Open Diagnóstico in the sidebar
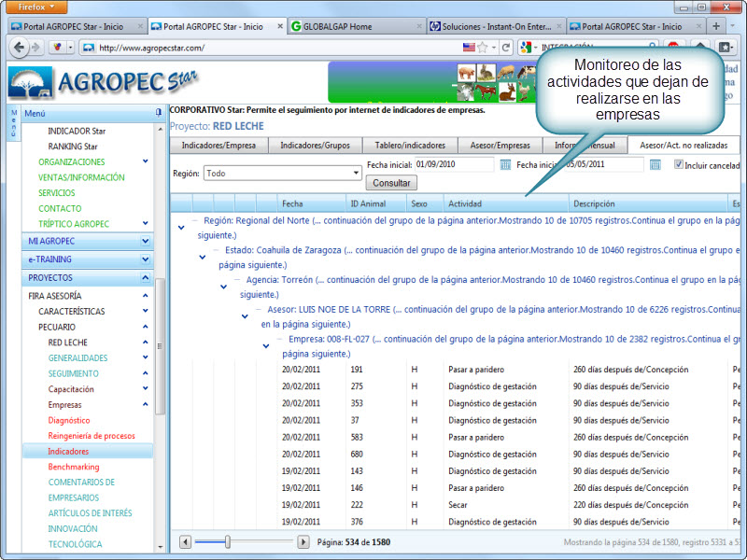The height and width of the screenshot is (560, 747). (x=68, y=420)
